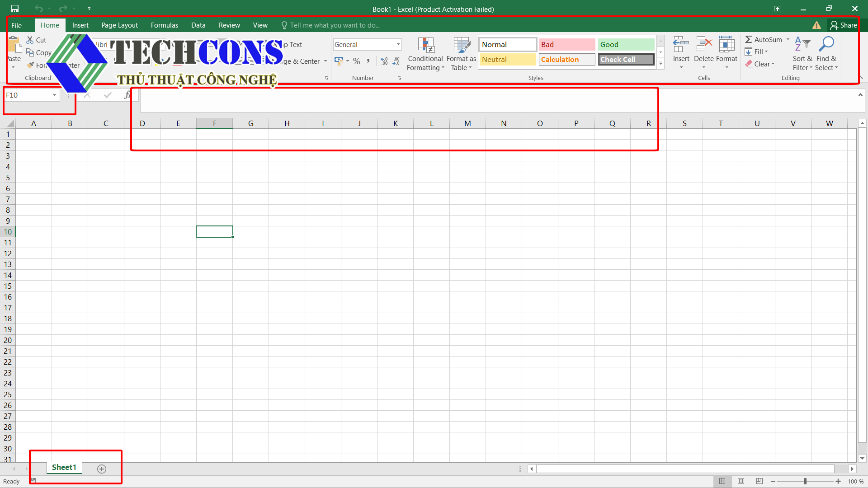The width and height of the screenshot is (868, 488).
Task: Apply the Neutral cell style
Action: coord(508,59)
